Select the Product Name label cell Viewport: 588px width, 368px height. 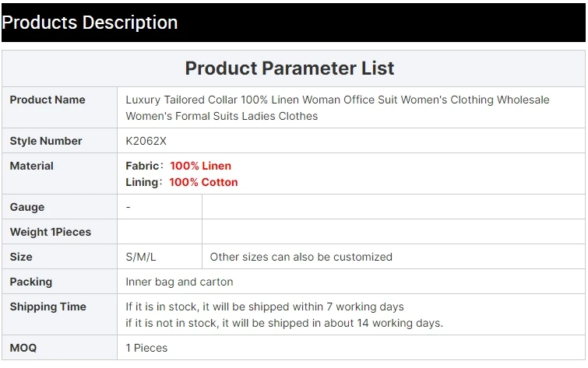48,100
